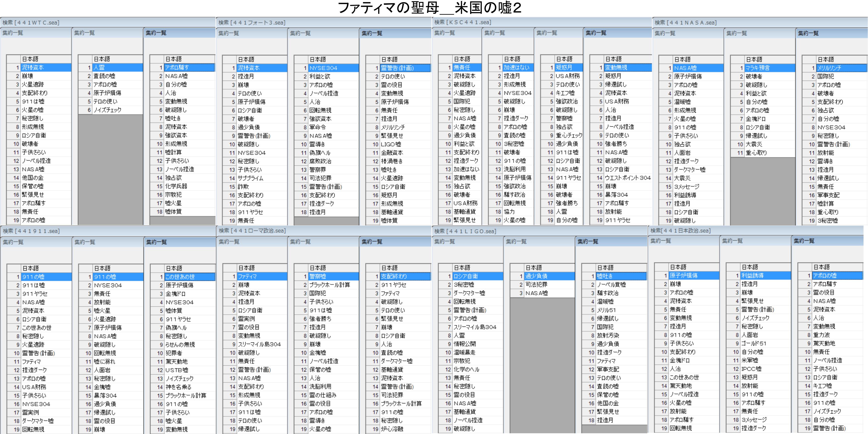Select the メリル51 row
The width and height of the screenshot is (868, 434).
point(606,310)
